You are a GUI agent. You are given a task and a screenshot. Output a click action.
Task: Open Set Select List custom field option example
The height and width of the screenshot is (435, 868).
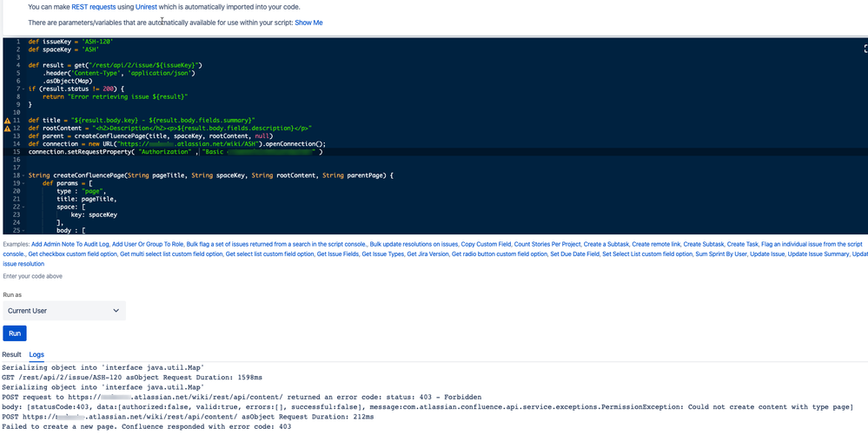pos(647,254)
